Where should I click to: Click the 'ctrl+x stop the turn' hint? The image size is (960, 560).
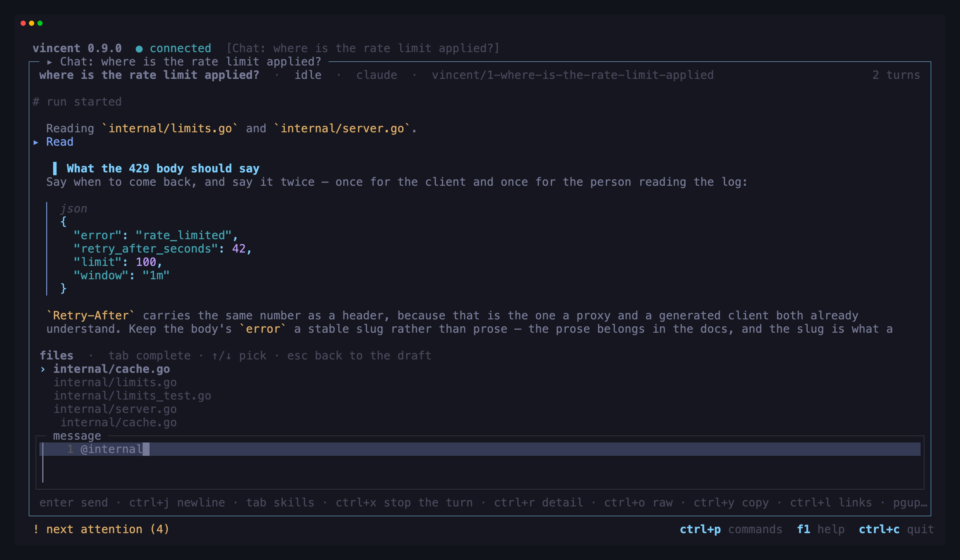point(404,502)
